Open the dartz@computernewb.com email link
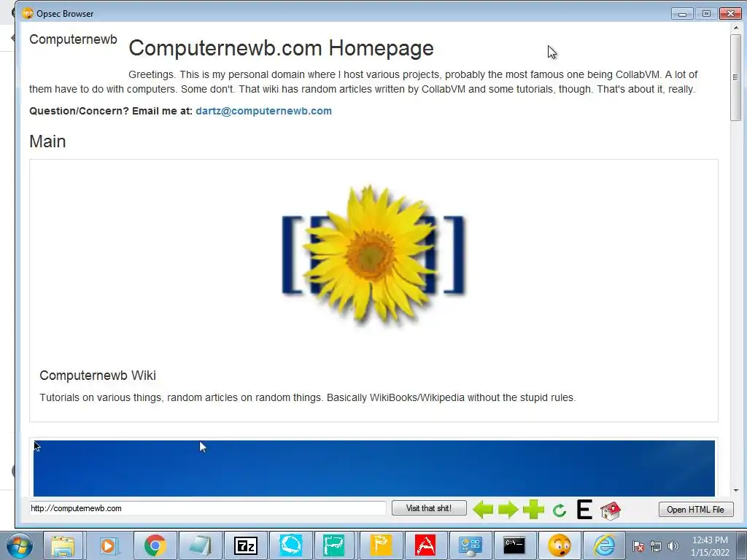The width and height of the screenshot is (747, 560). click(x=263, y=111)
